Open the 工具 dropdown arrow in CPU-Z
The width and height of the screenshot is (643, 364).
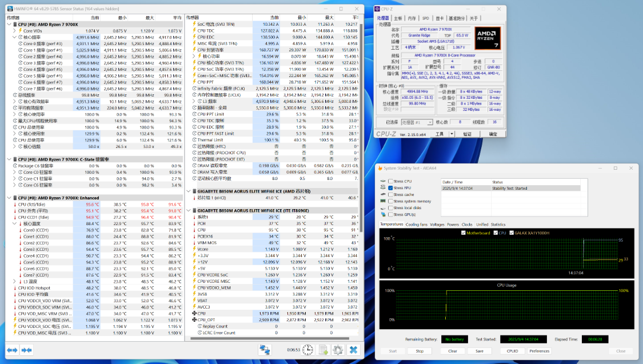pos(450,134)
